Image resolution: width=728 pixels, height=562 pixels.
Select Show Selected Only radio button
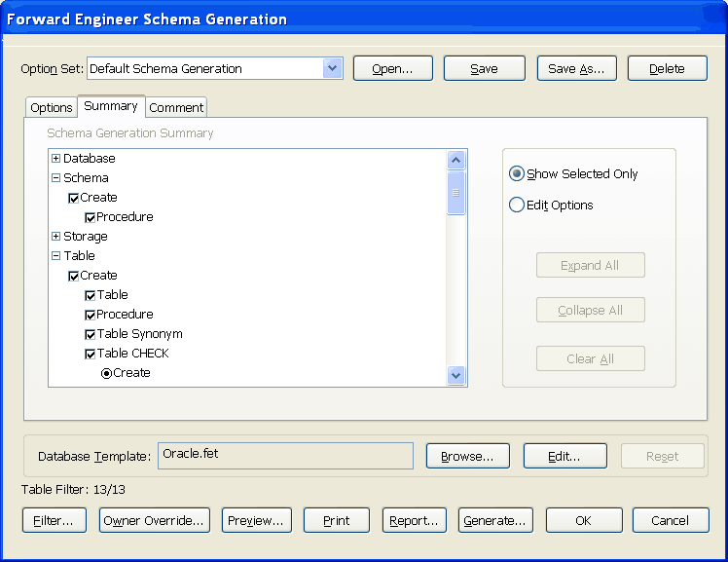(x=517, y=173)
